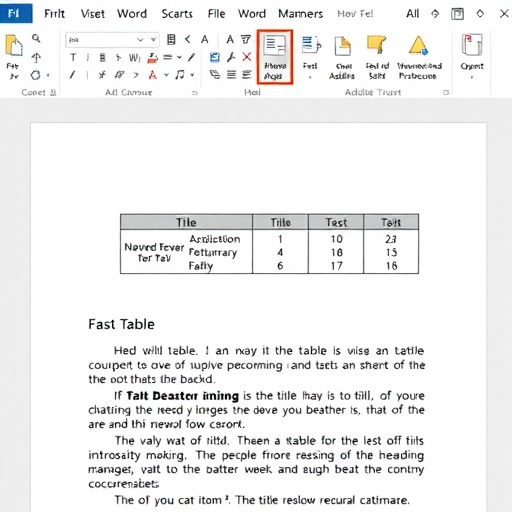The height and width of the screenshot is (512, 512).
Task: Click the diagonal pen icon in middle row
Action: pyautogui.click(x=191, y=57)
